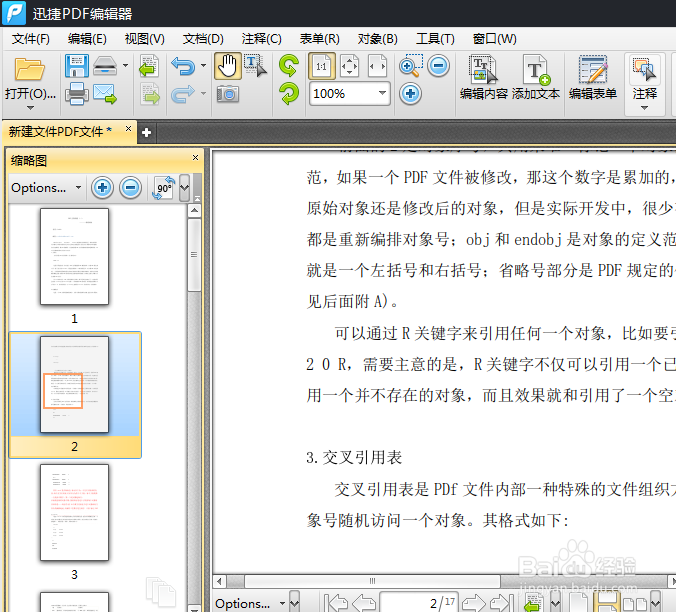Open the 编辑(E) menu

[87, 39]
